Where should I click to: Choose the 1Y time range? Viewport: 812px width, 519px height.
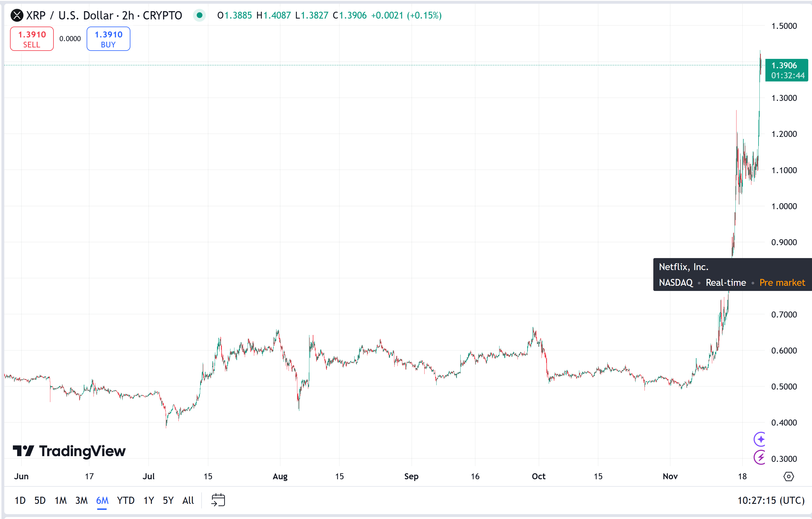coord(149,500)
